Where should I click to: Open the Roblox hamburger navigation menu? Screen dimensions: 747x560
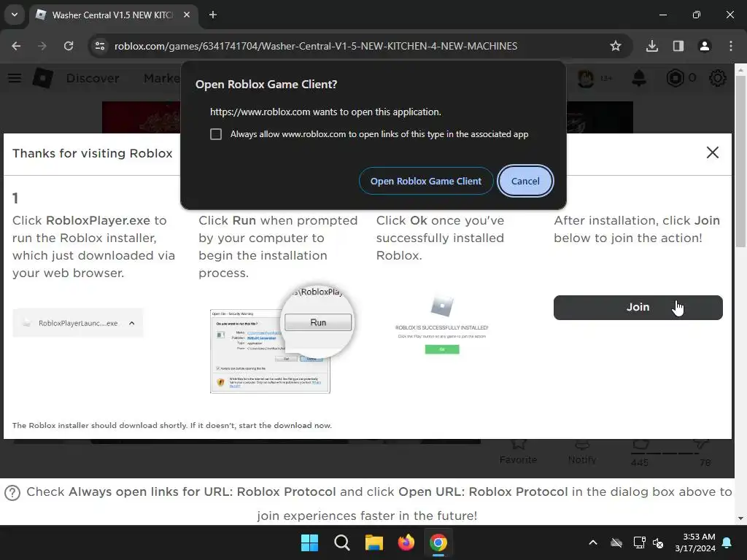tap(15, 78)
